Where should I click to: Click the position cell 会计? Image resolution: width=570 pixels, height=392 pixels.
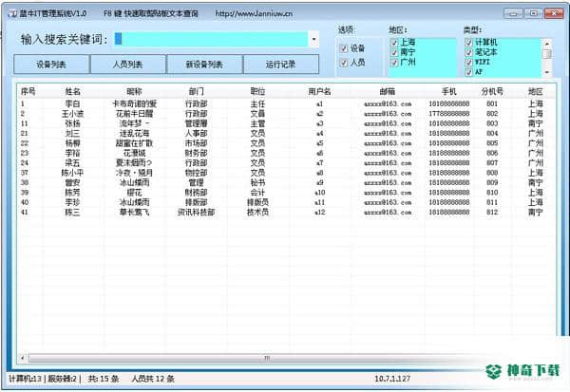[x=257, y=192]
